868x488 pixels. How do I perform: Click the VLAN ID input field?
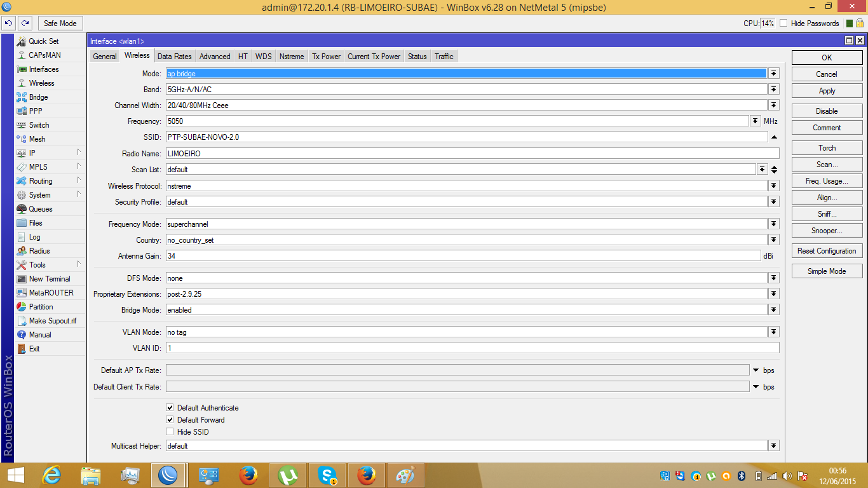point(472,348)
